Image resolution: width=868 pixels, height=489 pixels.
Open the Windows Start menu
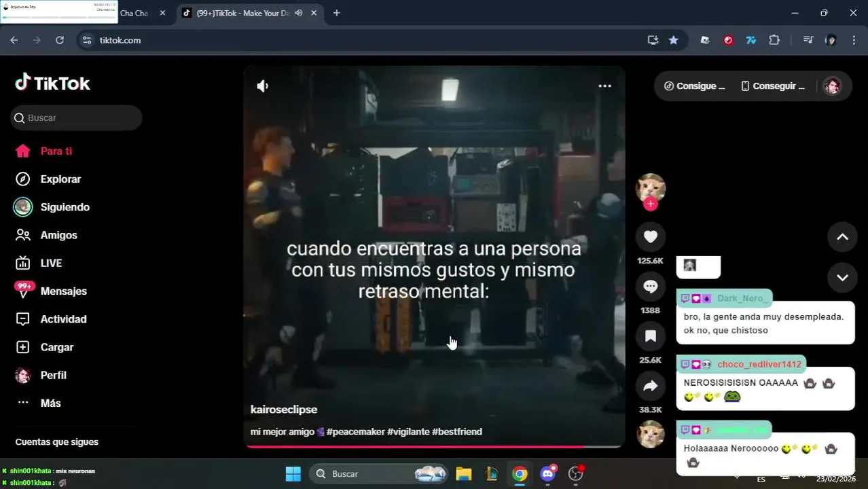pos(293,474)
